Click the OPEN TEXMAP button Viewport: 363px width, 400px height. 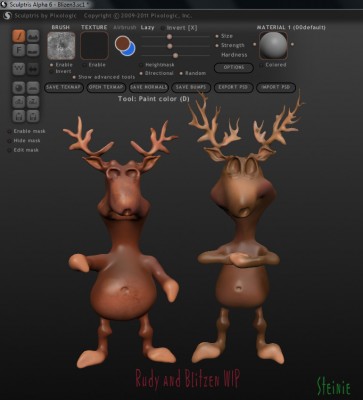[106, 87]
